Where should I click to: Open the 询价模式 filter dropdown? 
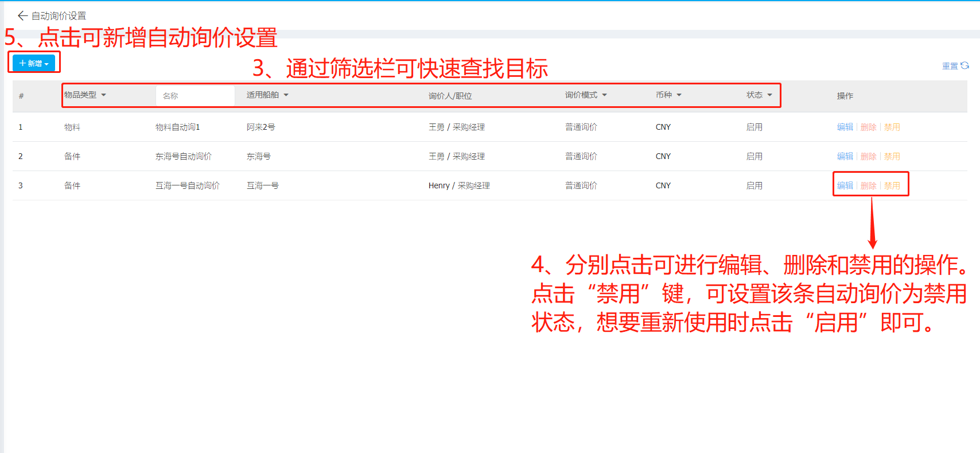pos(586,95)
